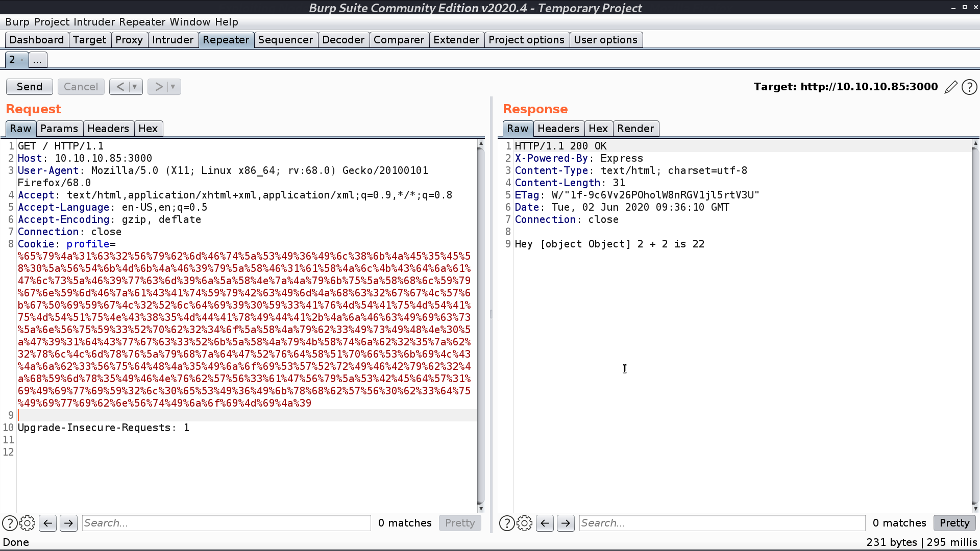Expand the forward history dropdown arrow

[x=173, y=87]
